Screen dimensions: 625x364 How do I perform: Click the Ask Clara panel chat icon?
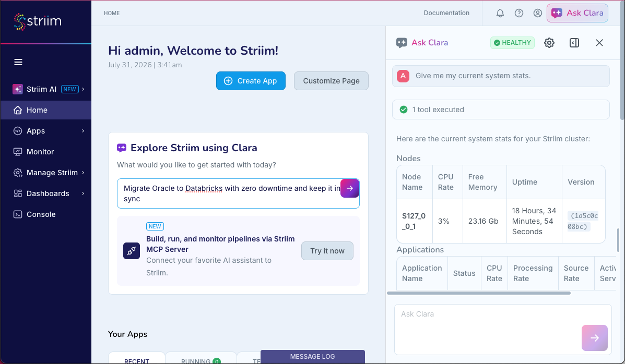402,43
